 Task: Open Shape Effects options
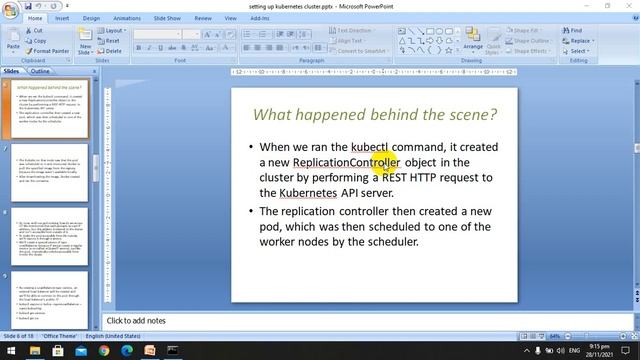(529, 51)
